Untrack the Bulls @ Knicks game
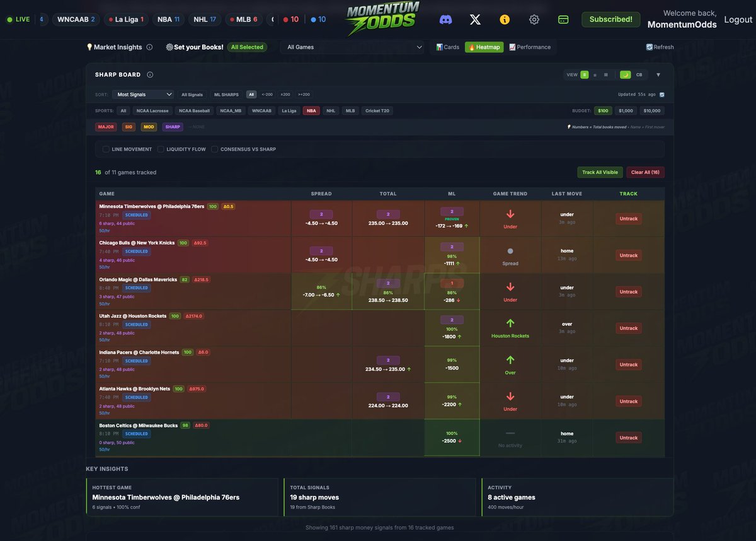Image resolution: width=756 pixels, height=541 pixels. (x=629, y=255)
